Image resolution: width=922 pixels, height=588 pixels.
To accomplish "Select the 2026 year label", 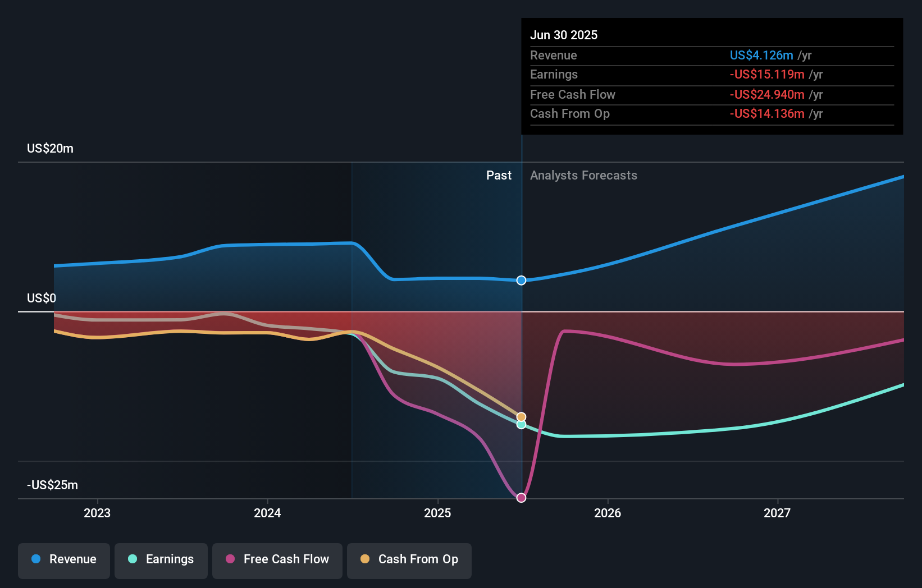I will [608, 513].
